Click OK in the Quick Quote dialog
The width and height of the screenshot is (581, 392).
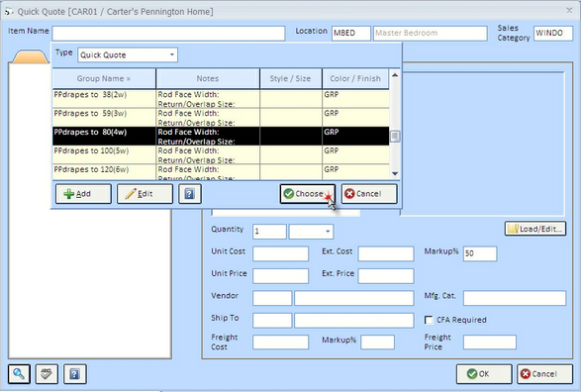pos(484,374)
